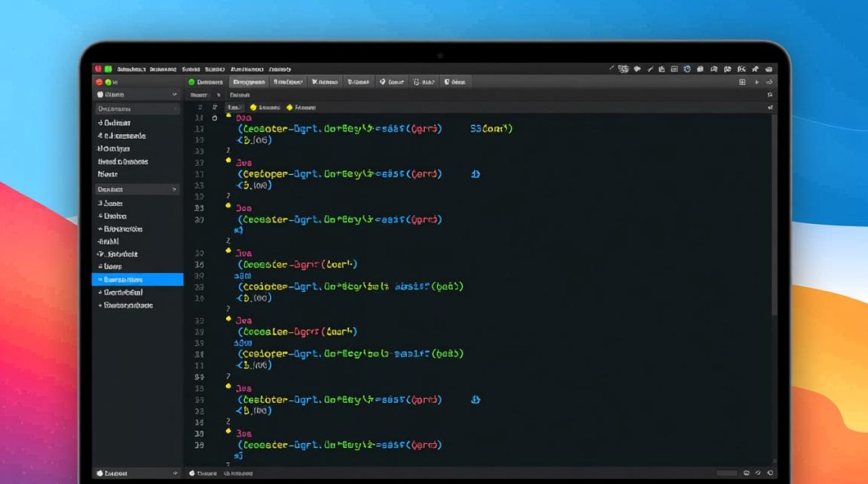Toggle the yellow gutter marker on second code block

tap(228, 160)
